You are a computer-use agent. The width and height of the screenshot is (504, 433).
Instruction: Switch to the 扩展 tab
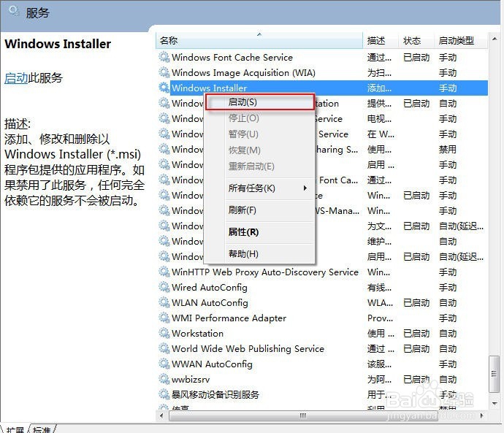coord(15,429)
